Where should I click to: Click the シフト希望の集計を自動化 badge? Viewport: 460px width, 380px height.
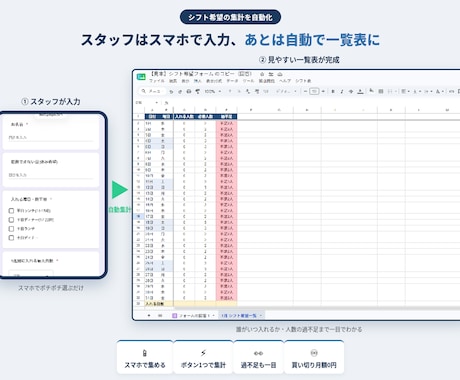(230, 17)
